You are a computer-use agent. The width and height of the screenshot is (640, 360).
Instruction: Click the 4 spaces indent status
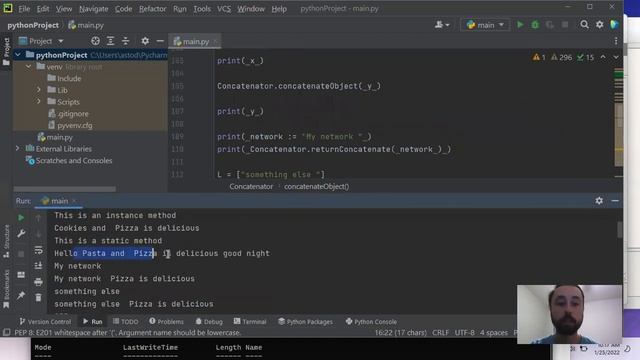coord(493,333)
